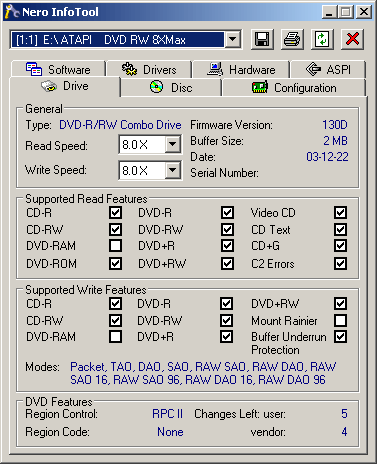Toggle DVD-RW checkbox under Supported Read Features
377x464 pixels.
pos(227,230)
